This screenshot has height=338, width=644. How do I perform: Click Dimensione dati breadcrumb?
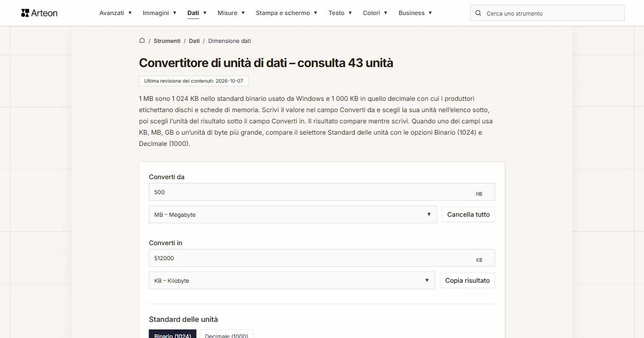[x=230, y=41]
